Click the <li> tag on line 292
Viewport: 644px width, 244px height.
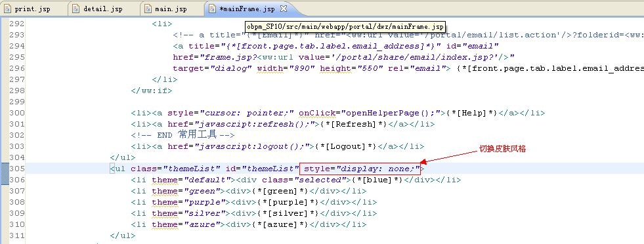[162, 24]
